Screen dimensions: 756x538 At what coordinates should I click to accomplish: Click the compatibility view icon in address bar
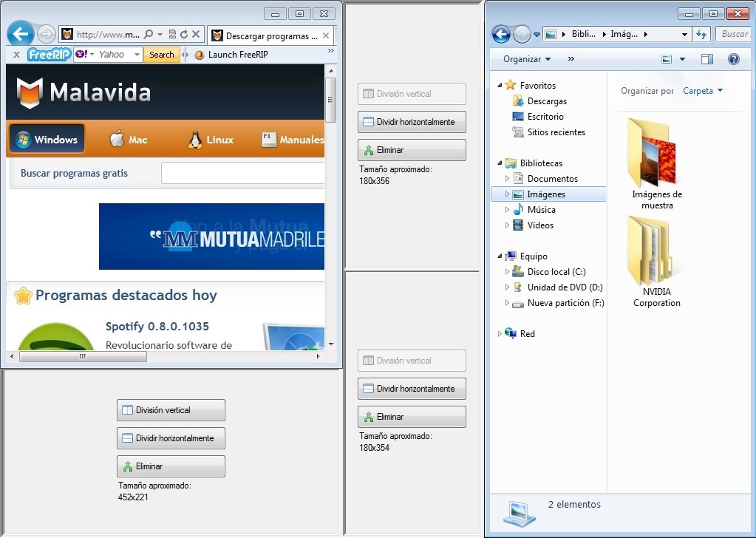tap(172, 34)
